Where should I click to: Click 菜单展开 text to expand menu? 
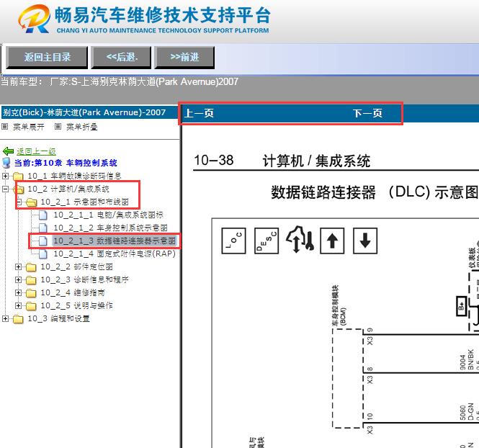(x=28, y=127)
